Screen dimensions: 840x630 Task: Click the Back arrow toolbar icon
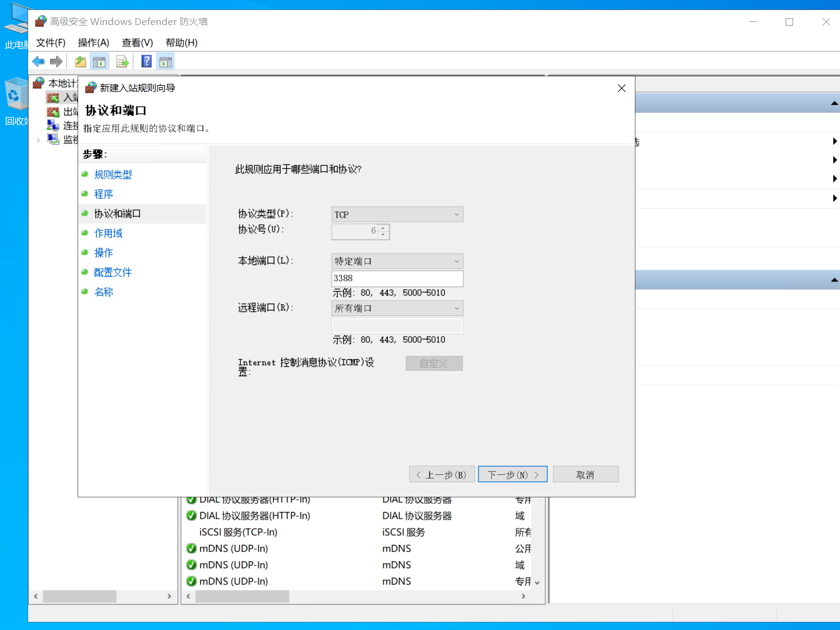pos(38,61)
